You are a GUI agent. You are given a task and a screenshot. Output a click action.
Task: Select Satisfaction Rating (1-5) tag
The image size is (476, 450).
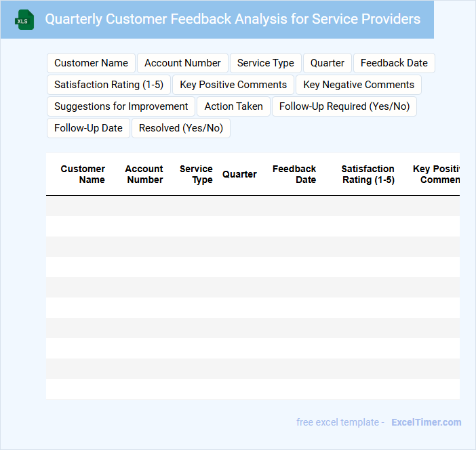tap(108, 85)
